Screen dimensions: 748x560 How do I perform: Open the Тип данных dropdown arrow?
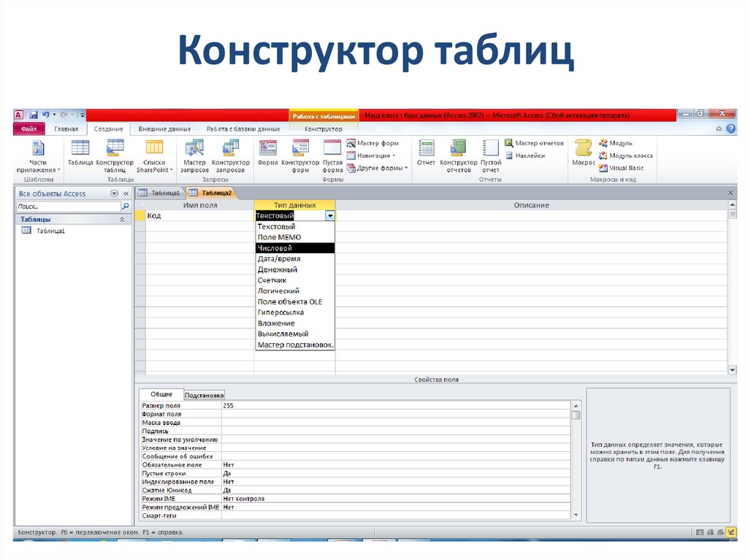point(330,215)
